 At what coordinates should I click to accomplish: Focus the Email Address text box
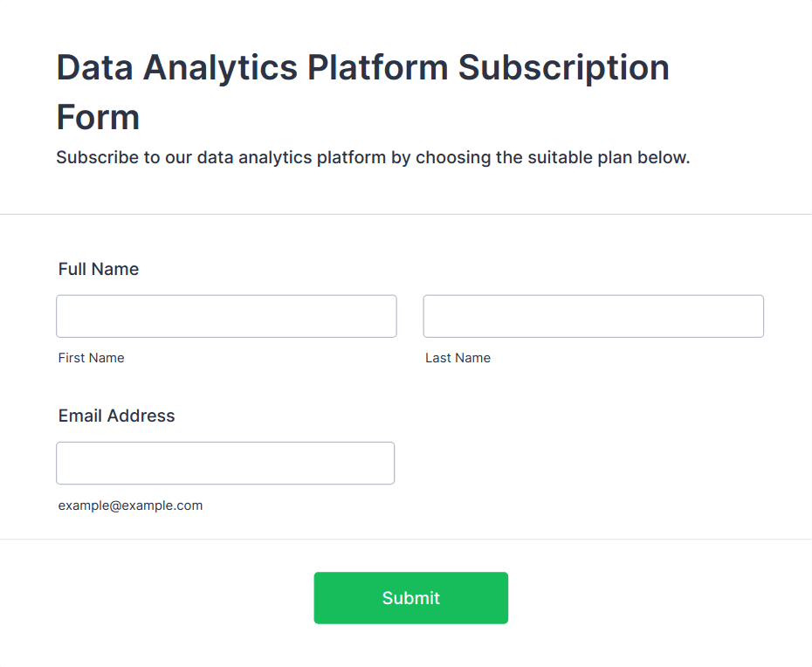pos(225,463)
